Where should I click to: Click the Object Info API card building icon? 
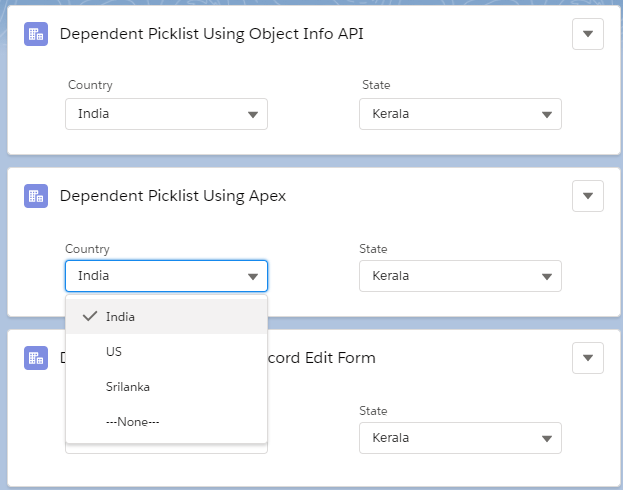click(36, 34)
